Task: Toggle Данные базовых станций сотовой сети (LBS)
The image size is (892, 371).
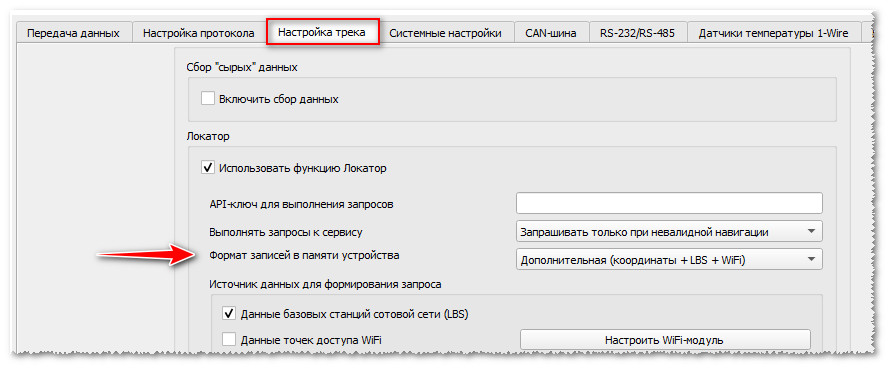Action: (x=229, y=314)
